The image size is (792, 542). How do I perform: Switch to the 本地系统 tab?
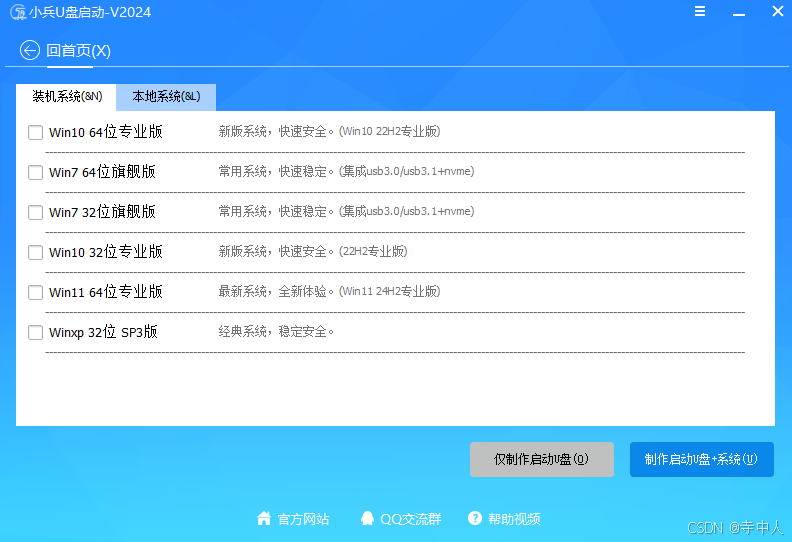coord(166,97)
